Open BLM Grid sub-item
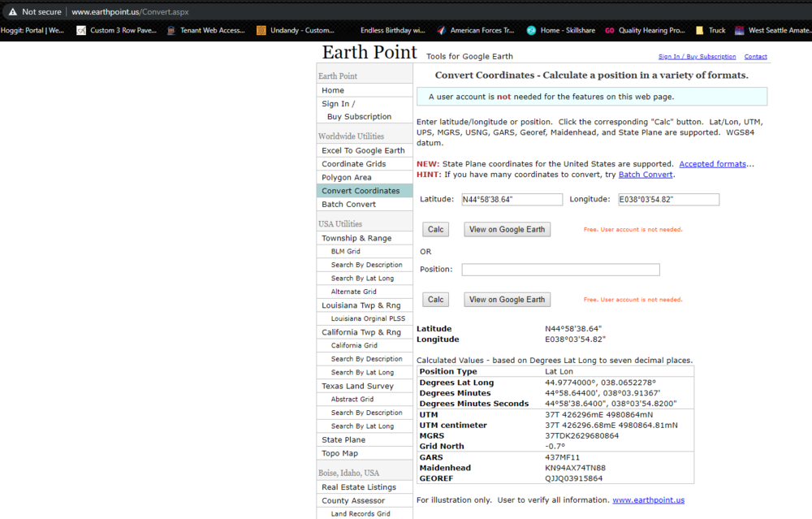Screen dimensions: 812x519 [x=365, y=251]
